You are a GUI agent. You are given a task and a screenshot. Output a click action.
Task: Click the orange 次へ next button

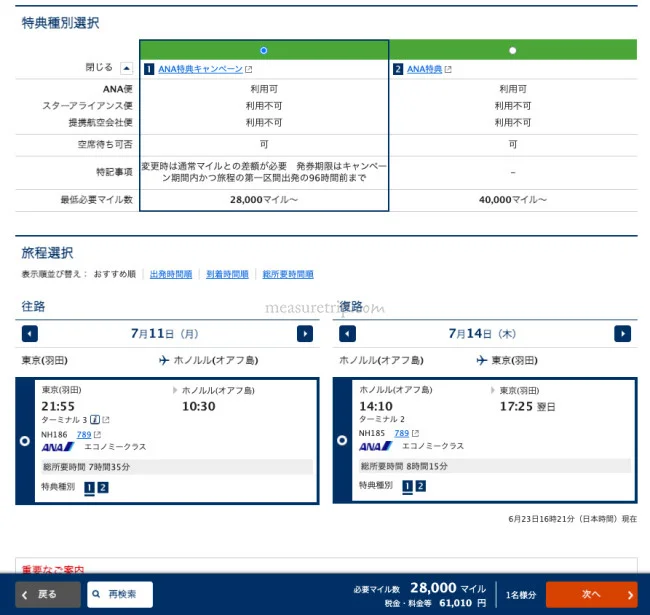pyautogui.click(x=592, y=594)
